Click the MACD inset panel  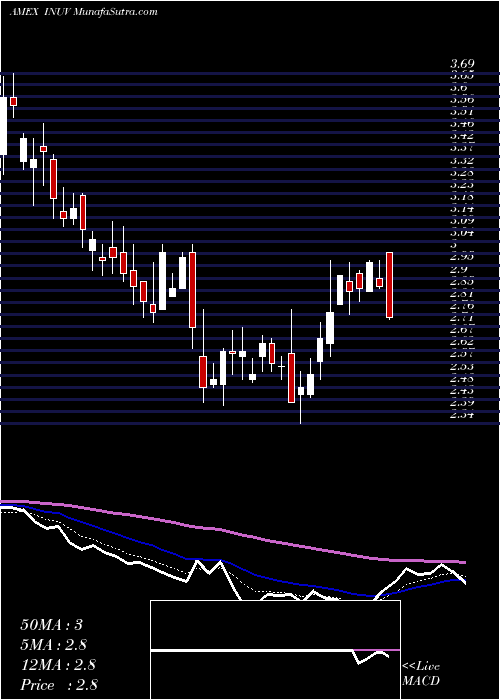275,650
